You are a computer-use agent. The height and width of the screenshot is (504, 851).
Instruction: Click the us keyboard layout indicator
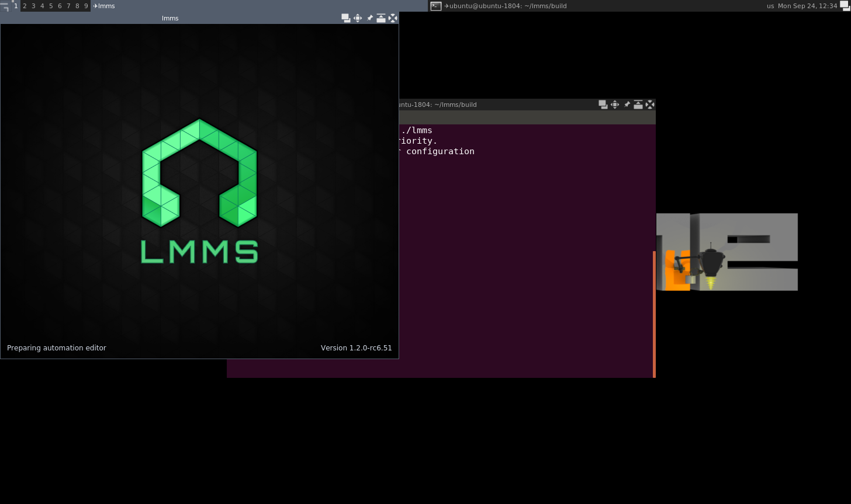[770, 6]
